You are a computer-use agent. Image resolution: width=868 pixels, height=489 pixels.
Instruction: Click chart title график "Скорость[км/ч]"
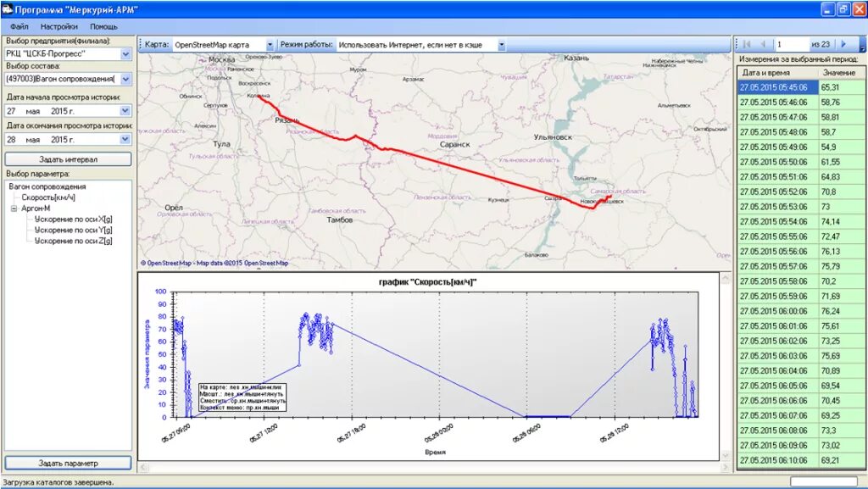[x=428, y=282]
